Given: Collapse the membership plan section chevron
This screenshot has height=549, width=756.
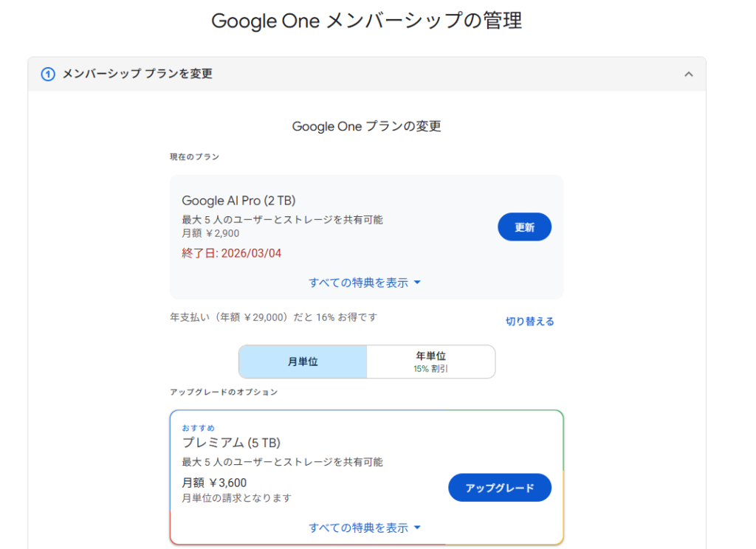Looking at the screenshot, I should [688, 74].
